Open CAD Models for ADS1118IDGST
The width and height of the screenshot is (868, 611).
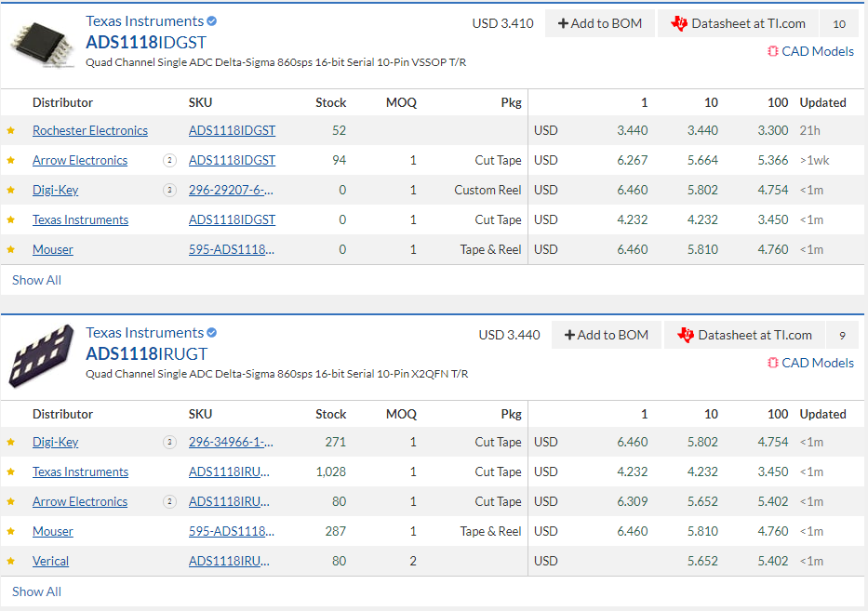pos(810,51)
